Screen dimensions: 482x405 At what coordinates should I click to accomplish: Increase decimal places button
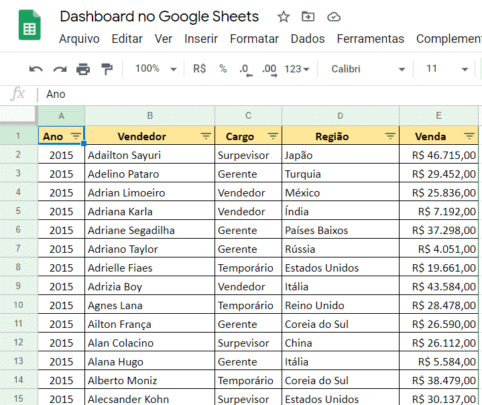pyautogui.click(x=269, y=70)
